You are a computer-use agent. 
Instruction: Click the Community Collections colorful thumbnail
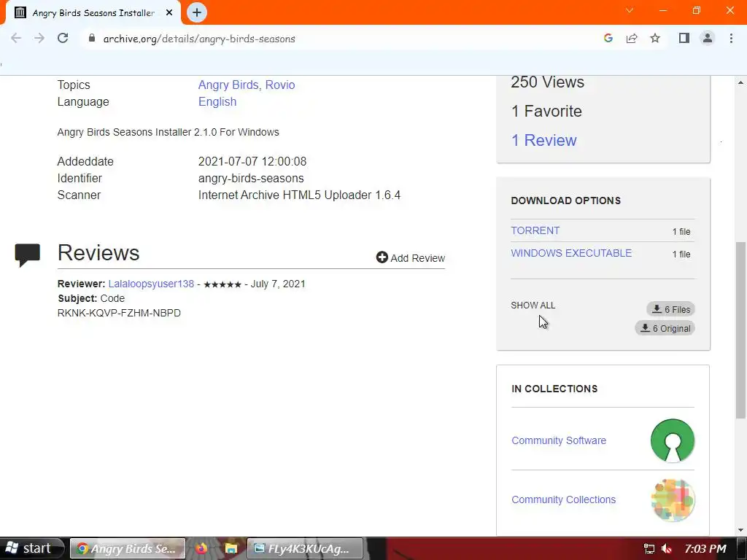[673, 500]
